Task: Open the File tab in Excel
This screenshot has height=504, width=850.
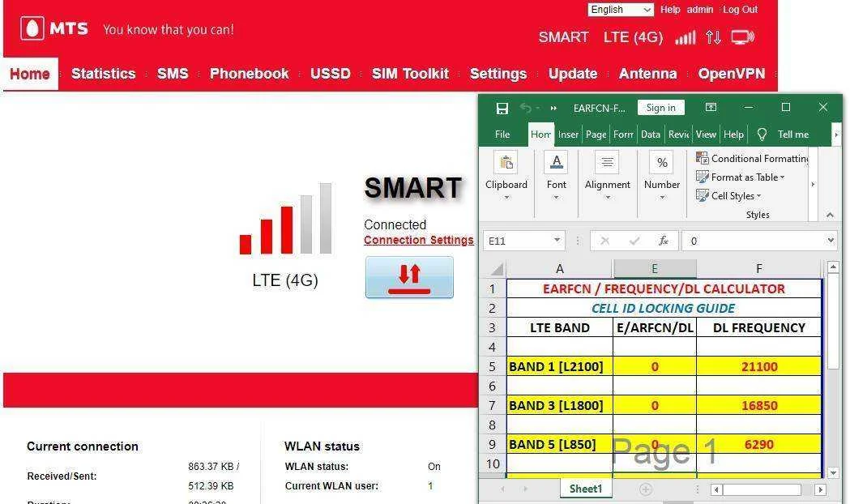Action: (502, 135)
